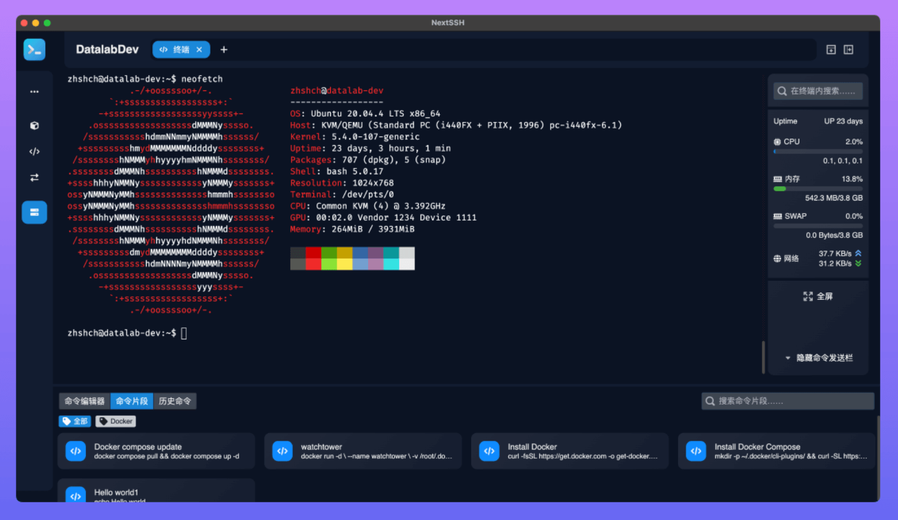Close the 终端 terminal tab
The width and height of the screenshot is (898, 520).
click(x=199, y=49)
